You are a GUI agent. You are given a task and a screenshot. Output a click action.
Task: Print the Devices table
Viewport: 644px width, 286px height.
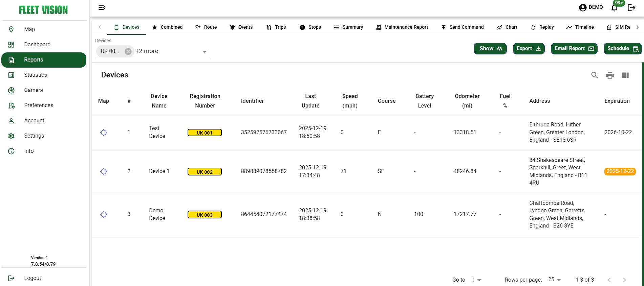coord(610,75)
